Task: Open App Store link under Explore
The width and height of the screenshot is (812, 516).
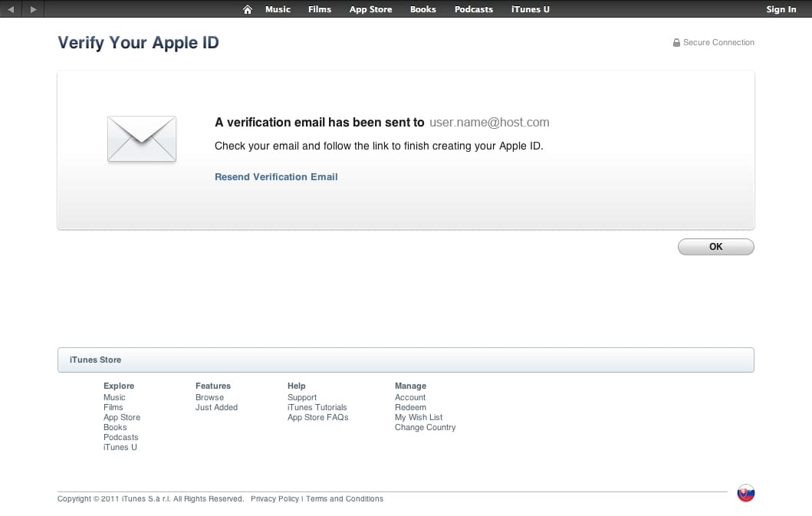Action: pos(122,417)
